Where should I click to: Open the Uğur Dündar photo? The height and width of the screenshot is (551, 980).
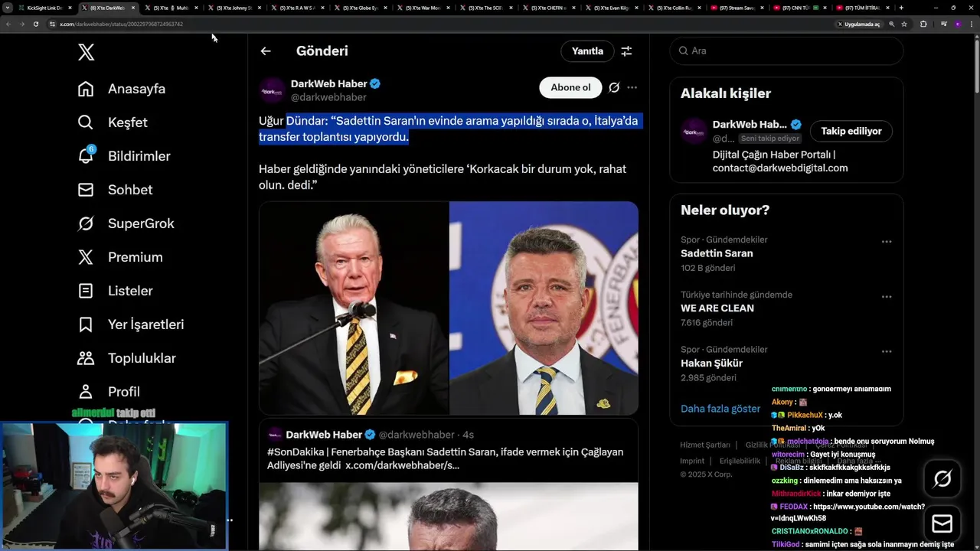[354, 308]
